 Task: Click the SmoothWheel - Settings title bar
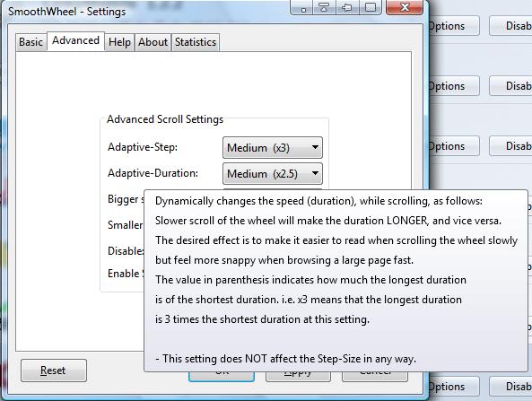(x=67, y=12)
